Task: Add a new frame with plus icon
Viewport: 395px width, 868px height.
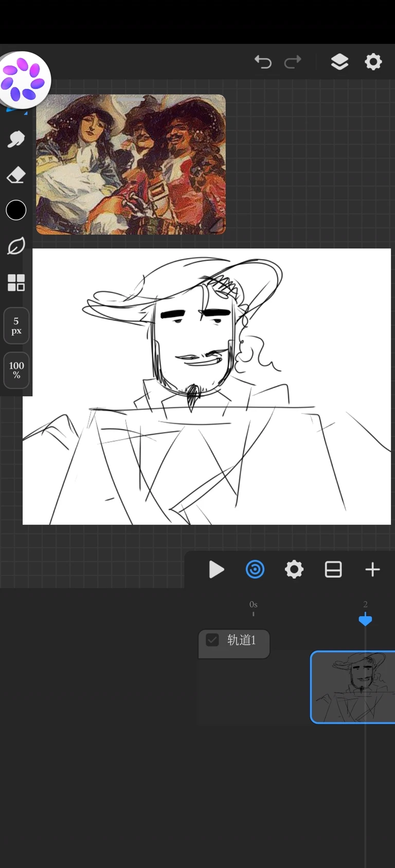Action: pyautogui.click(x=372, y=569)
